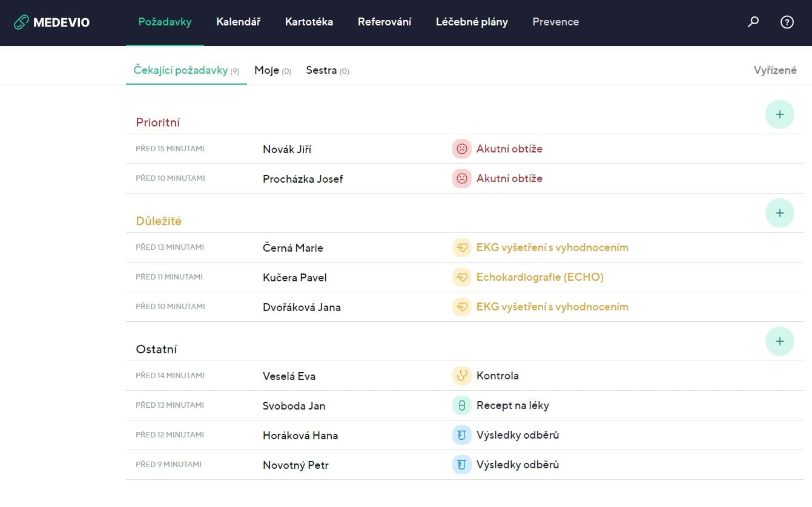Click heart icon for Kučera Pavel

461,277
